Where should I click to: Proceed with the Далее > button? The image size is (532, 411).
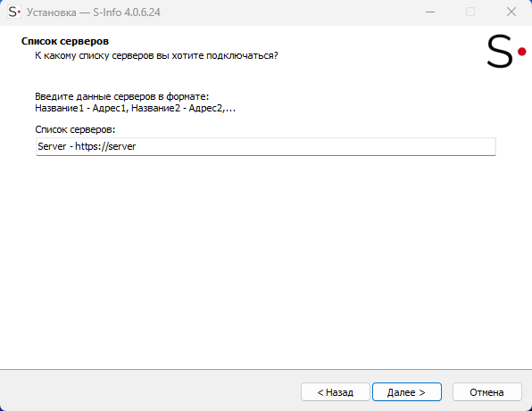coord(407,392)
